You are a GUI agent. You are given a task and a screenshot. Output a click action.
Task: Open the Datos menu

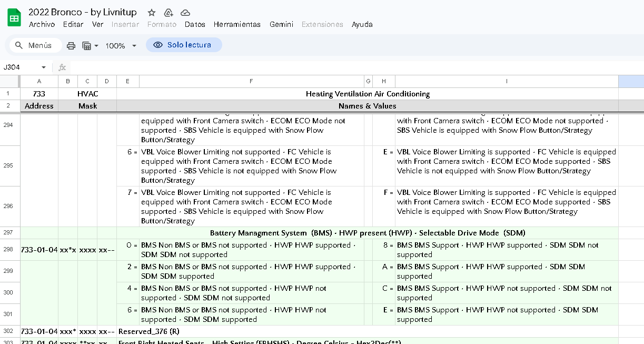tap(195, 24)
